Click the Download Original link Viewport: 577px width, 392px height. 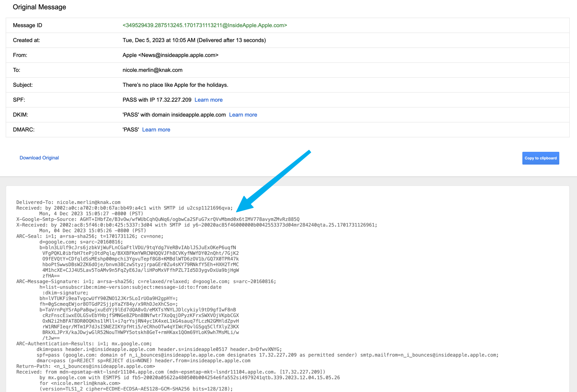click(x=39, y=158)
